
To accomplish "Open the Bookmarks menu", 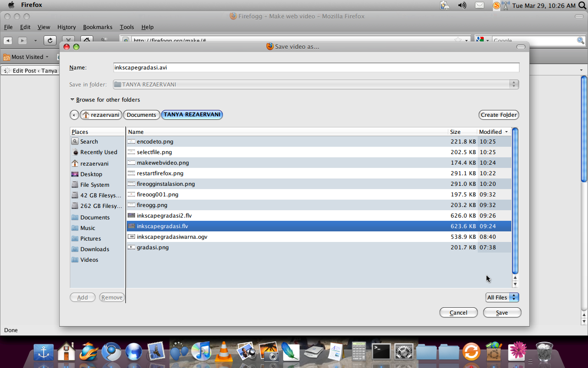I will [97, 27].
